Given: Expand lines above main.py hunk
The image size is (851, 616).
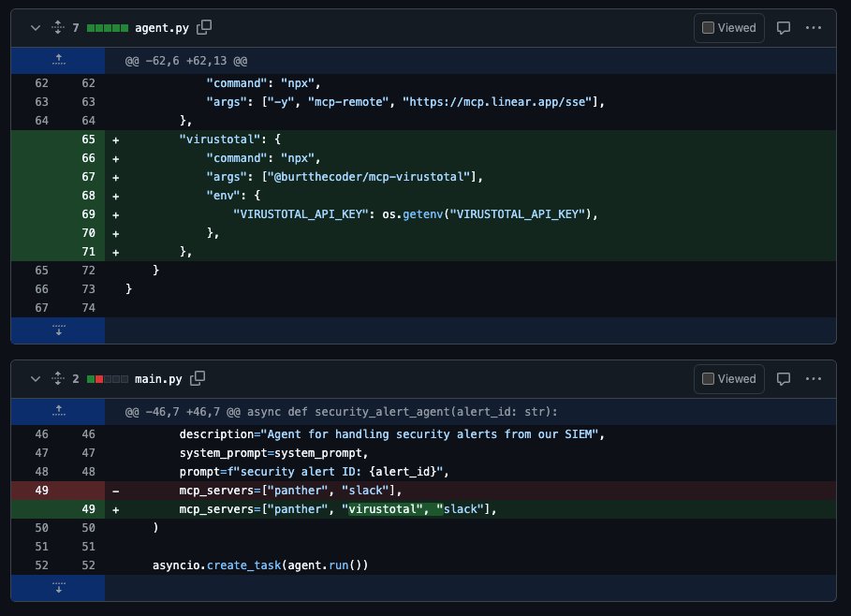Looking at the screenshot, I should point(58,411).
